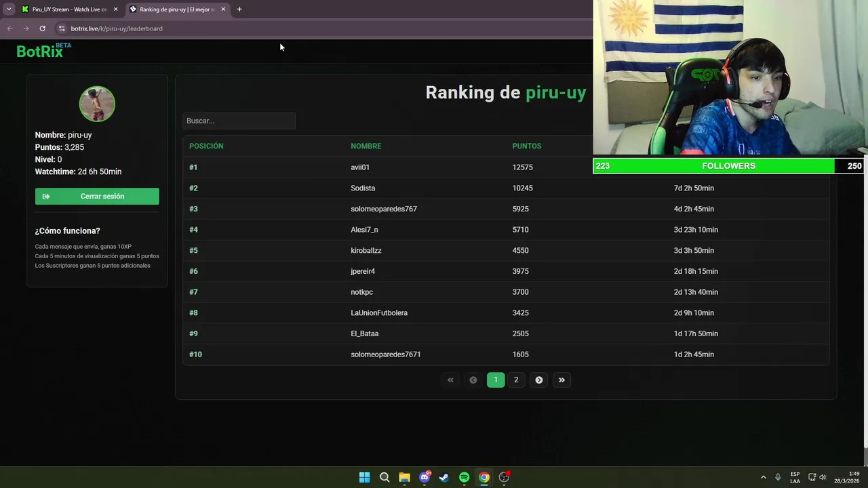Click the piru-uy profile avatar
This screenshot has height=488, width=868.
click(x=97, y=104)
